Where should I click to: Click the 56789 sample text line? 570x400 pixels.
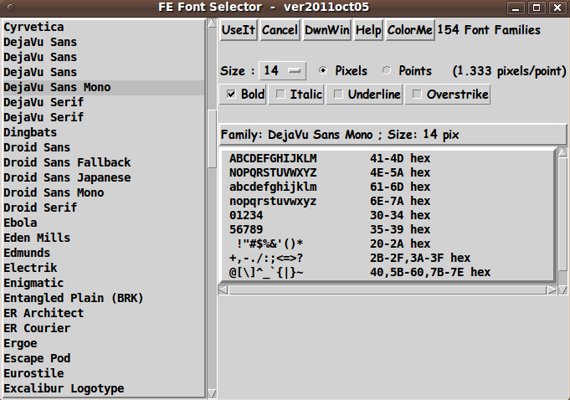[246, 230]
